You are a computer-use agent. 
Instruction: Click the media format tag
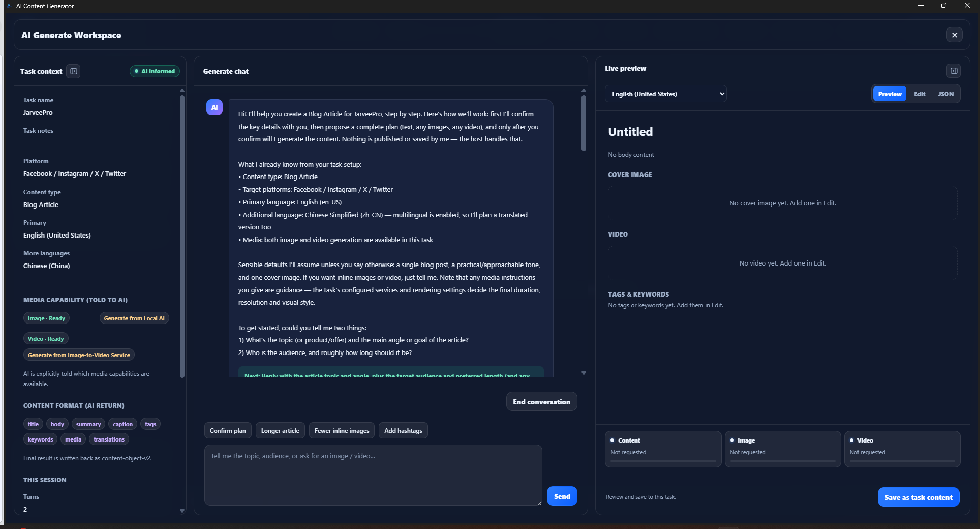click(x=73, y=439)
